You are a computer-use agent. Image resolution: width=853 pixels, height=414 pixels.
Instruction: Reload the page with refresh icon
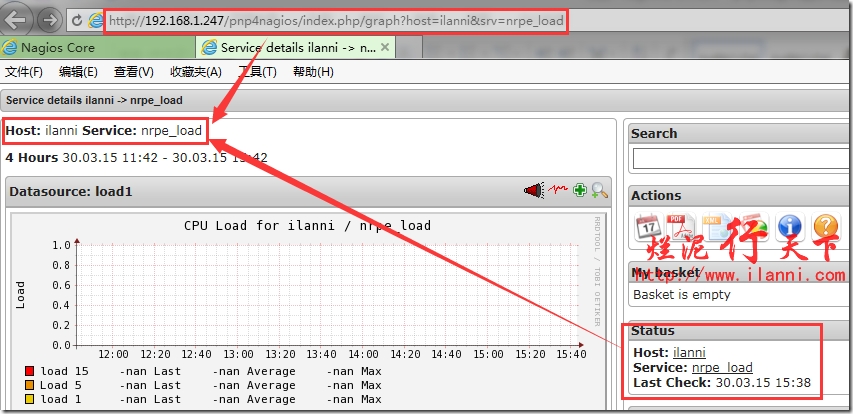pos(77,21)
